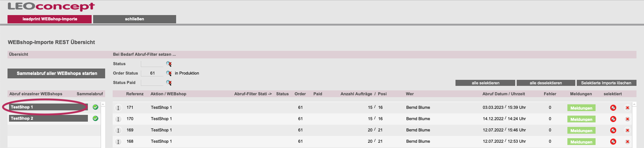644x148 pixels.
Task: Click the Order Status input field
Action: [x=152, y=73]
